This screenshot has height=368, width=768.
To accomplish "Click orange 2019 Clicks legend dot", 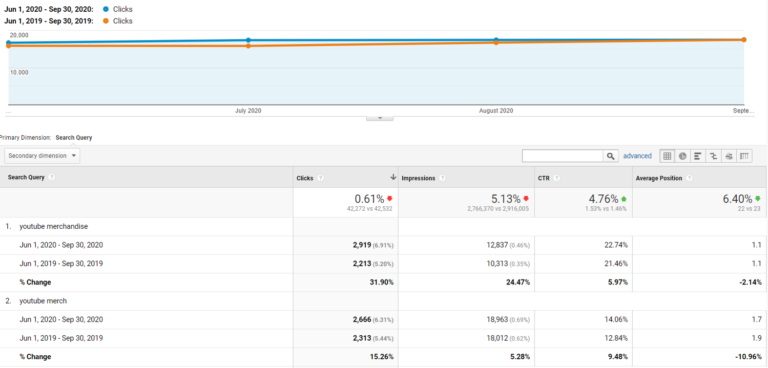I will pyautogui.click(x=106, y=21).
